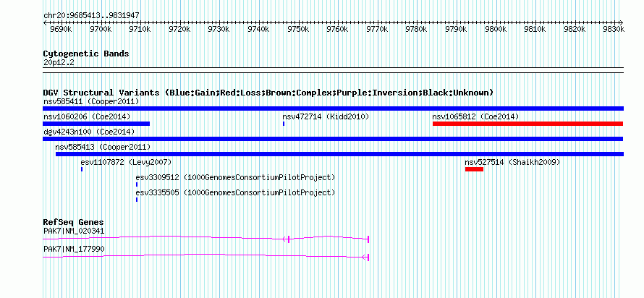This screenshot has height=298, width=644.
Task: Click the 9750k ruler tick label
Action: point(299,29)
